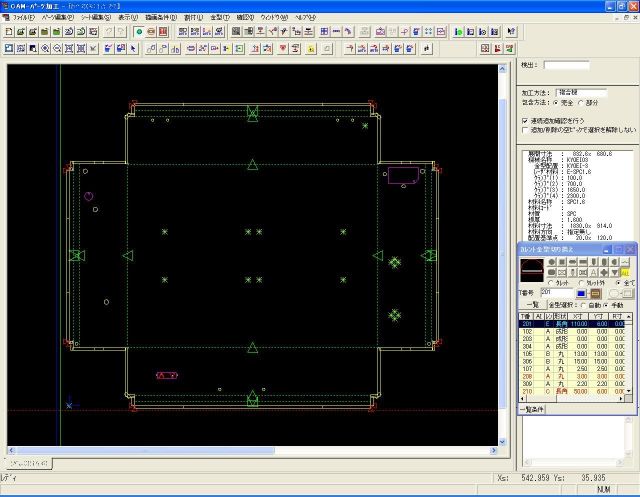Click the Redo toolbar icon
Viewport: 640px width, 497px height.
(121, 32)
